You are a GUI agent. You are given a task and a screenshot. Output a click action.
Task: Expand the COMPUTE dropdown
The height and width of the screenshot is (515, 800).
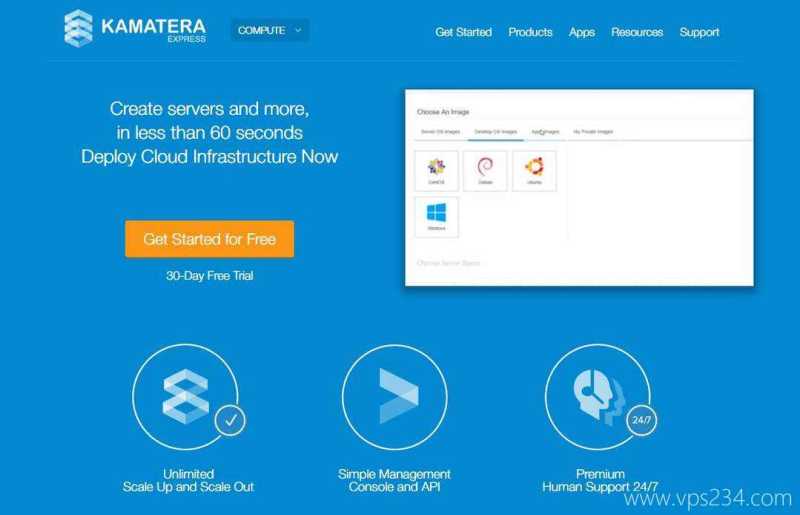270,30
